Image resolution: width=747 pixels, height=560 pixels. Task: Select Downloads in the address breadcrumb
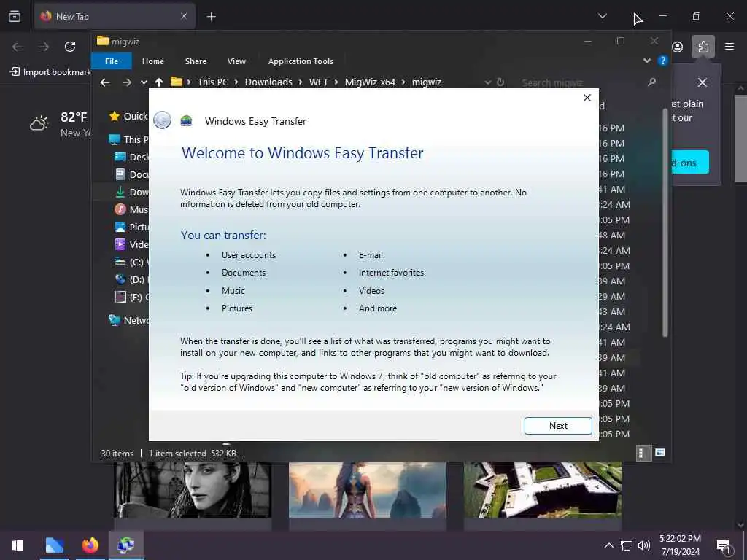268,82
